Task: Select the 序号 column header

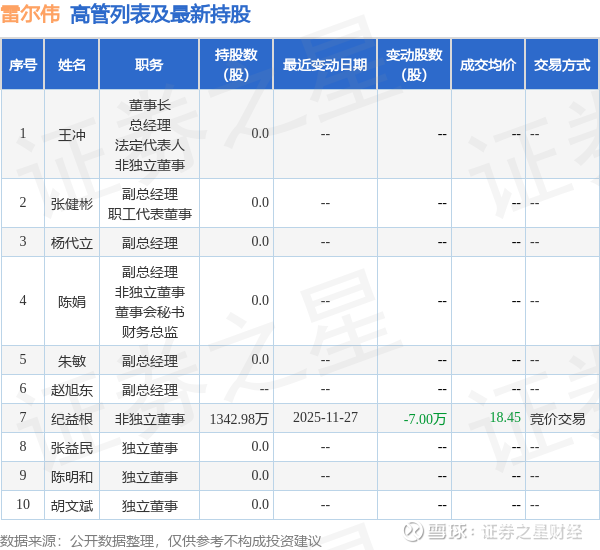Action: (23, 65)
